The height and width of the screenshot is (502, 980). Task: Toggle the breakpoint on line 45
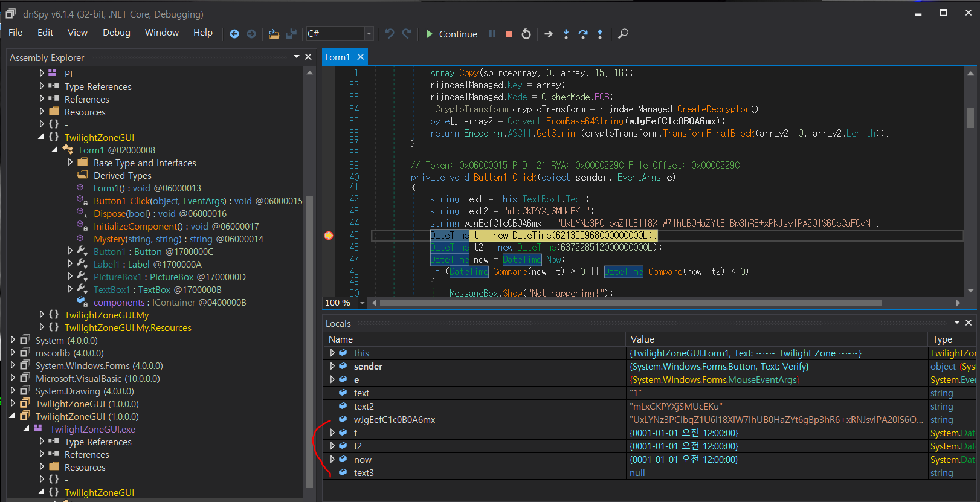pyautogui.click(x=329, y=236)
